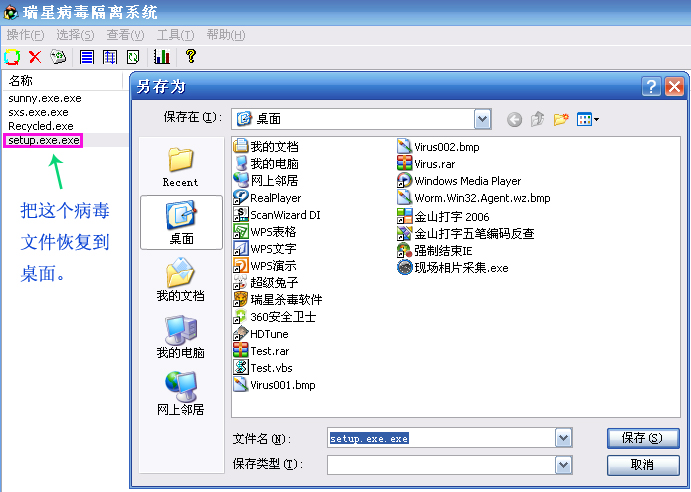Select 我的文档 folder in file list
Screen dimensions: 691x492
266,146
